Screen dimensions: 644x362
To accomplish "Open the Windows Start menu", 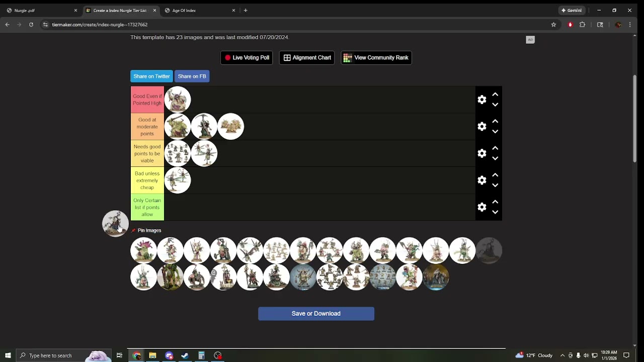I will click(8, 355).
